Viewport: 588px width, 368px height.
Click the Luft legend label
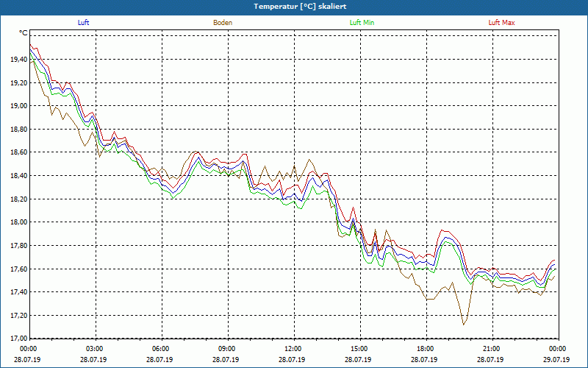(x=83, y=23)
